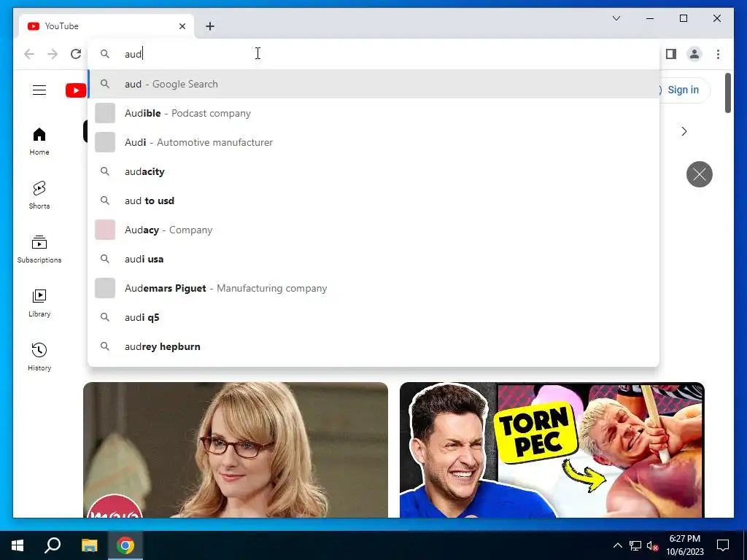Open File Explorer from the taskbar
Image resolution: width=747 pixels, height=560 pixels.
click(89, 545)
